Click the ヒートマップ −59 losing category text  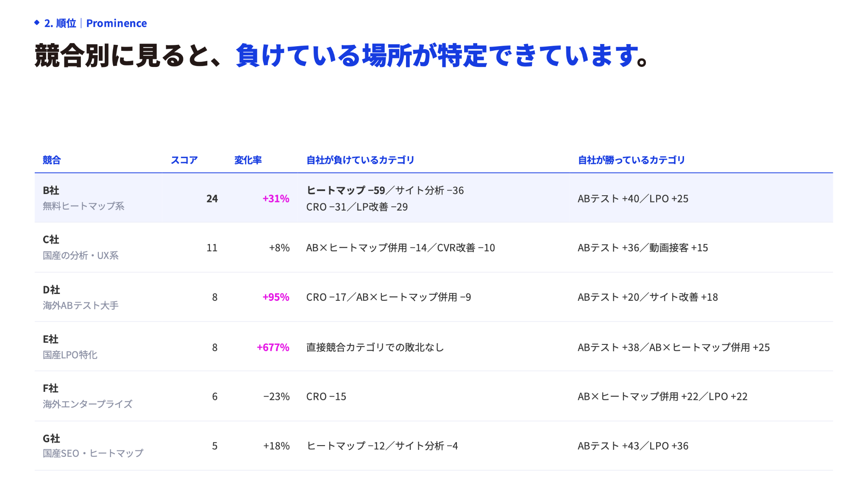(x=345, y=191)
